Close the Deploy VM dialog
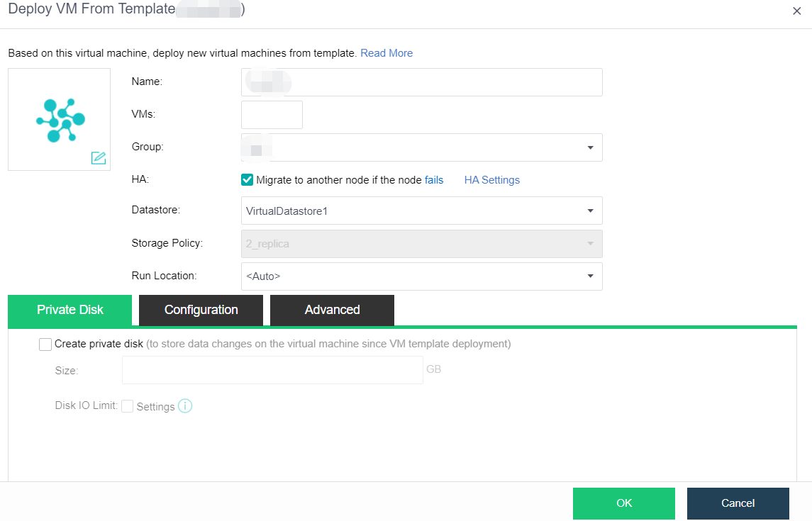Image resolution: width=812 pixels, height=521 pixels. [x=796, y=11]
